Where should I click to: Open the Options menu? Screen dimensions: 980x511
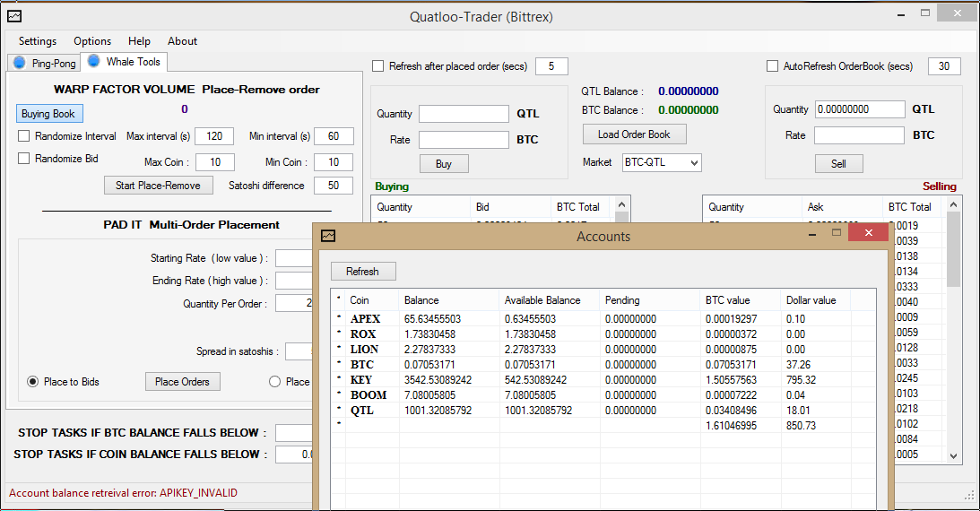coord(92,41)
